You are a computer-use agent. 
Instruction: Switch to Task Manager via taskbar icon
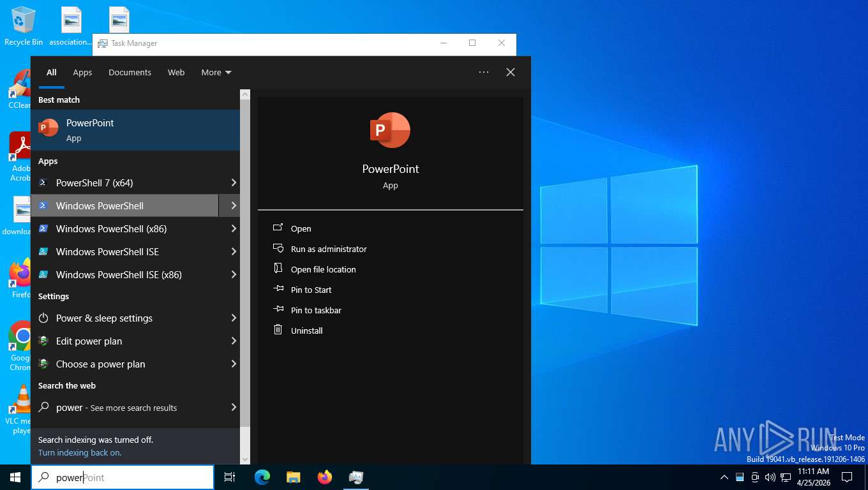[x=356, y=477]
